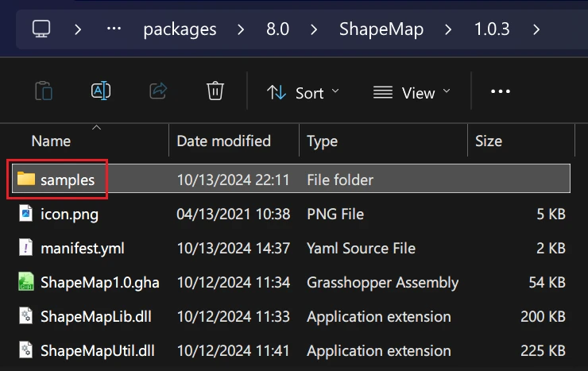588x371 pixels.
Task: Click the This PC monitor icon
Action: click(x=42, y=29)
